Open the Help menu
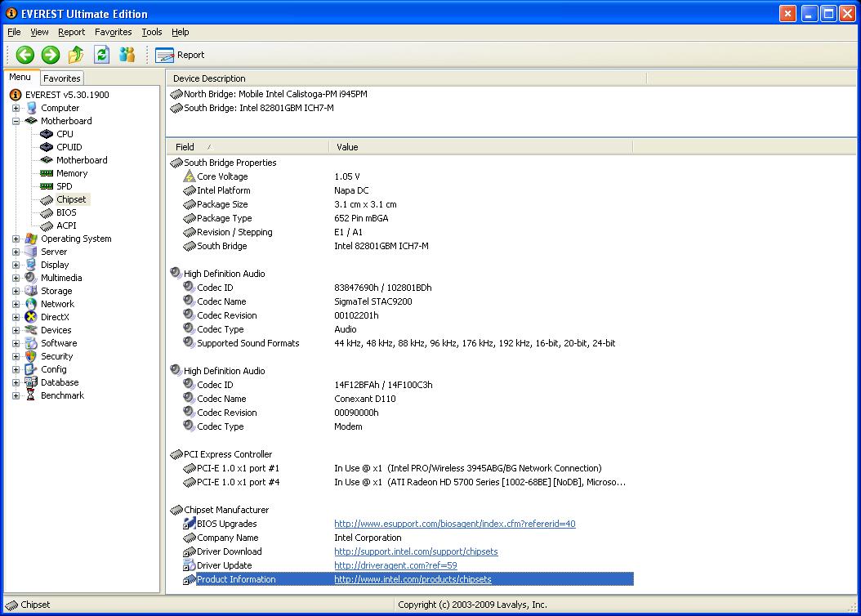 180,33
